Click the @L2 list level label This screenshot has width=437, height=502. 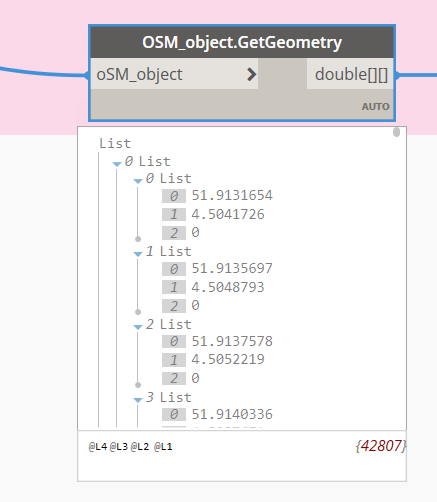click(140, 447)
